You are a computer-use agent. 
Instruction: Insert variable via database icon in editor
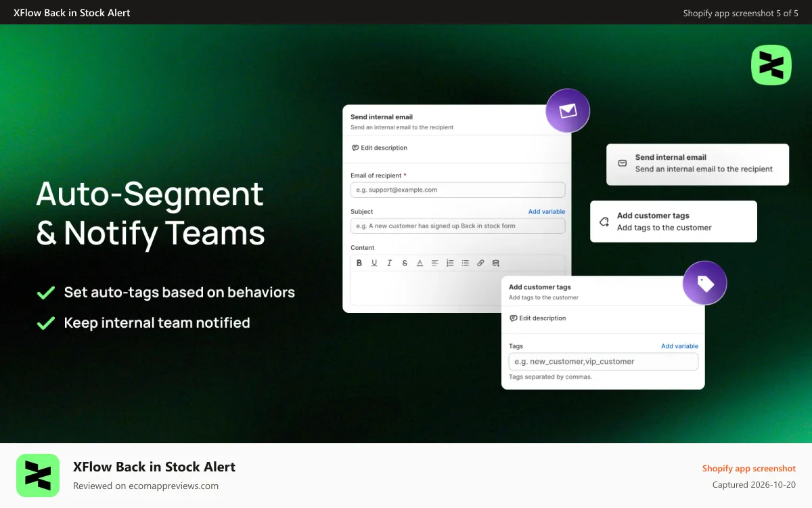(495, 263)
